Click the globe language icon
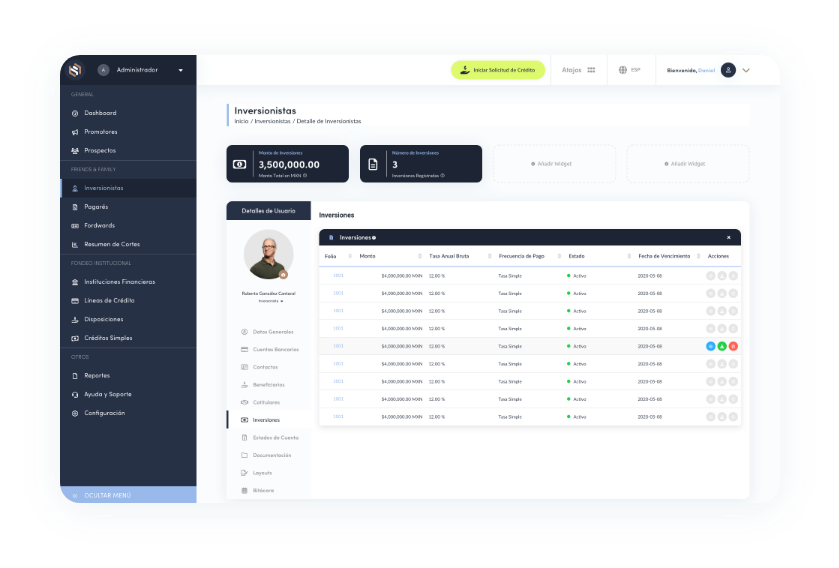839x568 pixels. point(623,70)
